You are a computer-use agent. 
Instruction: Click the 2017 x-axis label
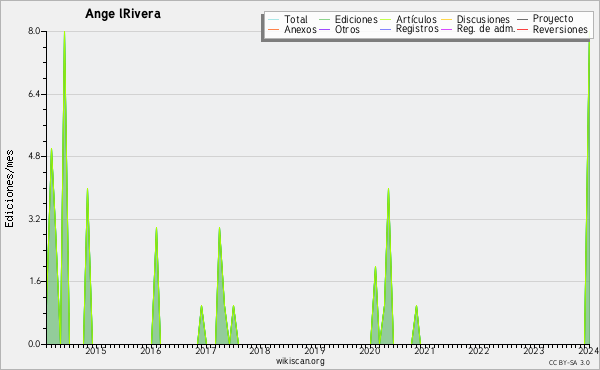(205, 350)
